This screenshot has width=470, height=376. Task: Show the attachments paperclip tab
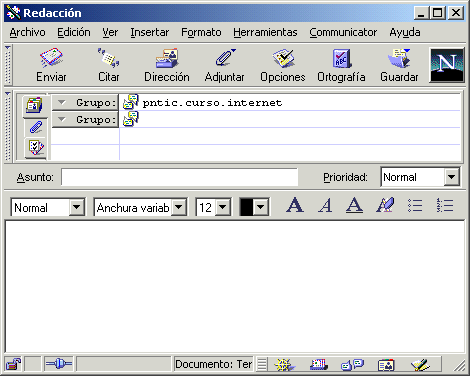click(36, 127)
